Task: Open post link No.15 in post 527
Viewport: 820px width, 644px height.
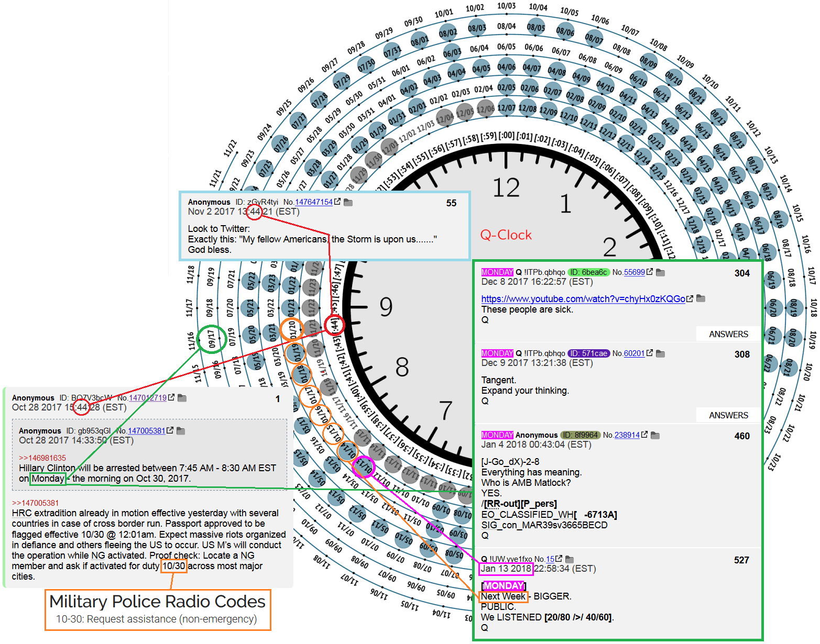Action: coord(550,559)
